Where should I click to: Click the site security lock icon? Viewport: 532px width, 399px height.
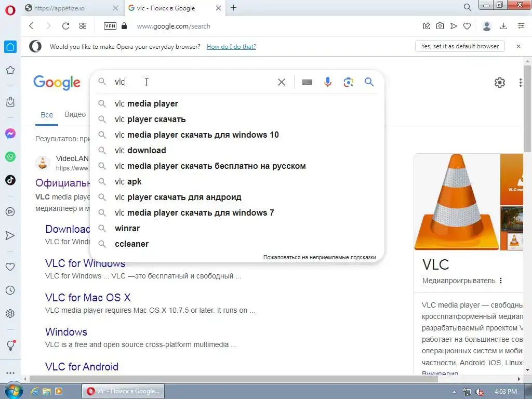124,26
